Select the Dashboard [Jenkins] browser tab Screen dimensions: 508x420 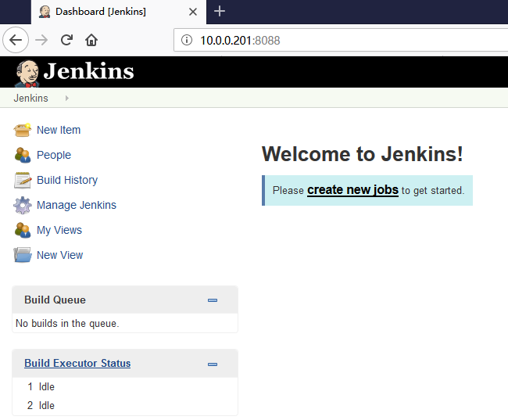pos(119,12)
